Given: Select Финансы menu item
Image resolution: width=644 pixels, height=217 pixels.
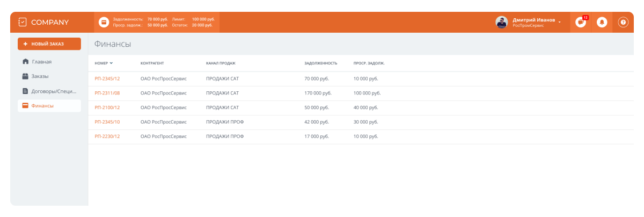Looking at the screenshot, I should pos(49,106).
